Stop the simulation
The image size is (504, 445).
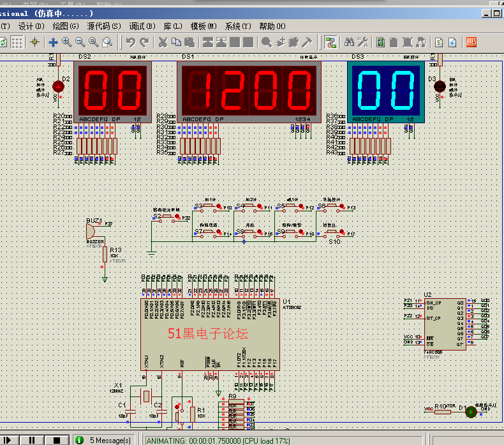57,440
